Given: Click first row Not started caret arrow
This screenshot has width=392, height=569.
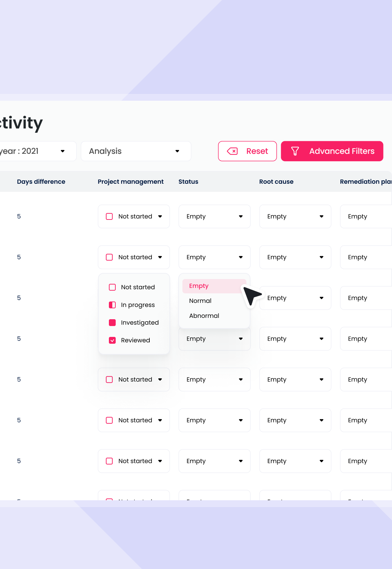Looking at the screenshot, I should point(160,216).
